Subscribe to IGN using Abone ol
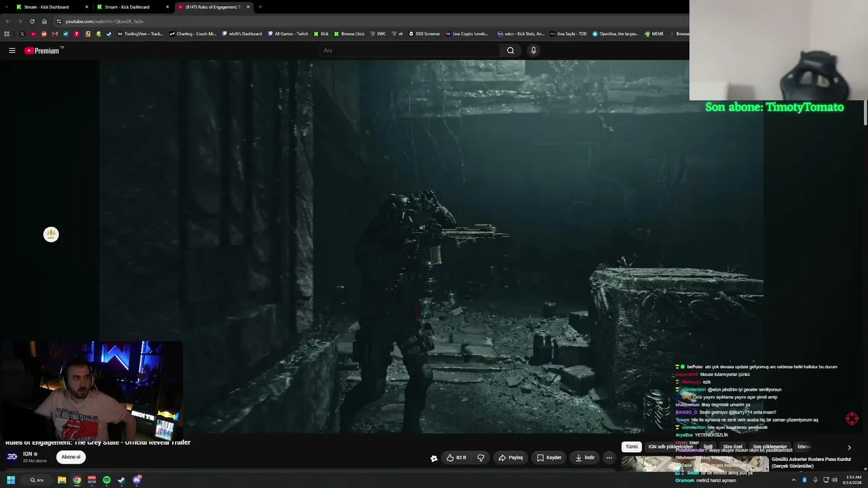The height and width of the screenshot is (488, 868). pos(71,457)
